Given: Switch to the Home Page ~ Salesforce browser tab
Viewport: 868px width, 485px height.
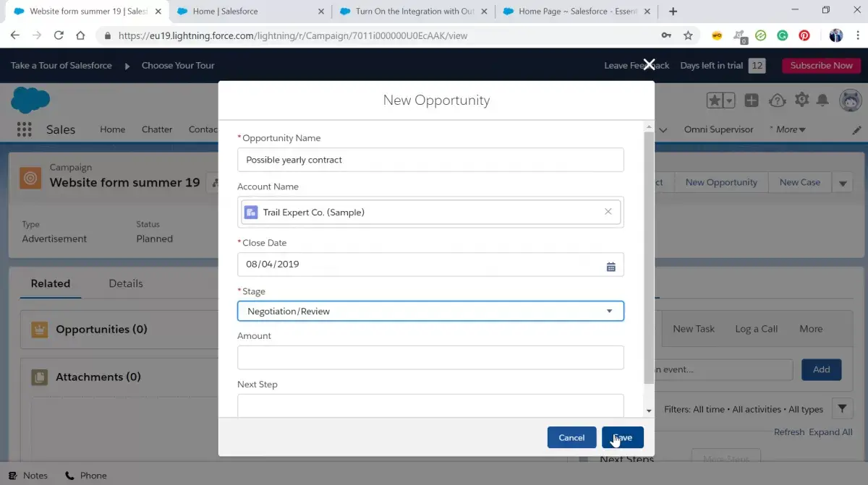Looking at the screenshot, I should (x=576, y=11).
